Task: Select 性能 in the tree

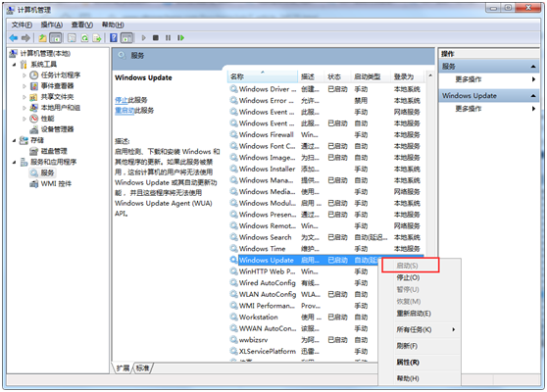Action: (x=47, y=119)
